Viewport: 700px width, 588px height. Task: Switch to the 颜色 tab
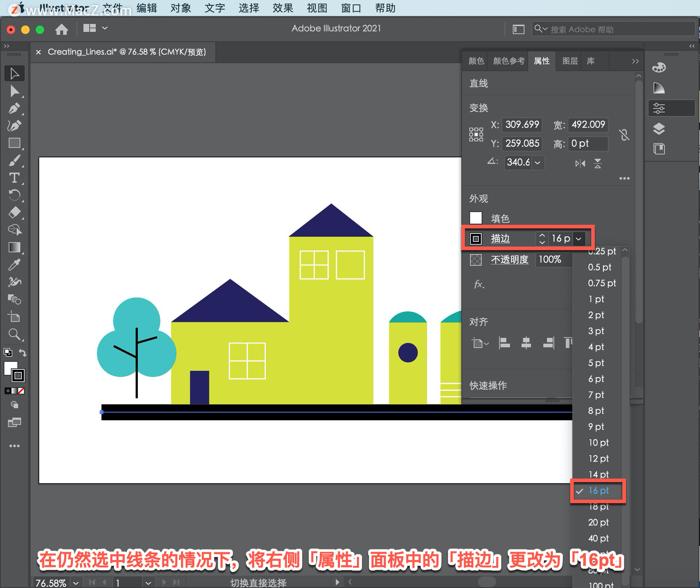click(476, 61)
